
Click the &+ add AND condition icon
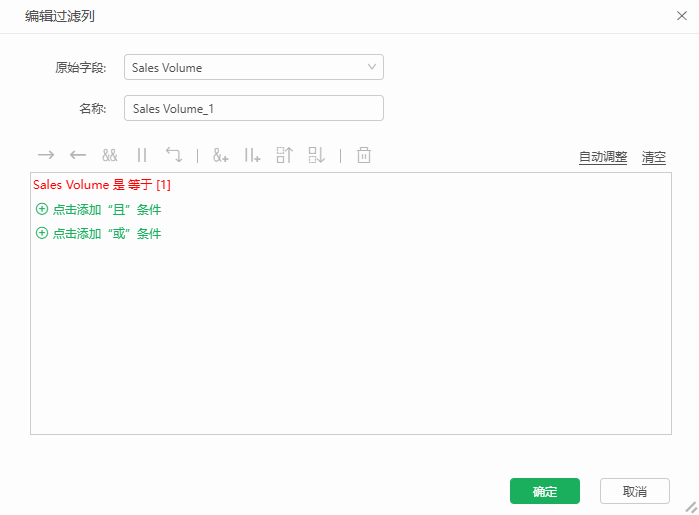tap(221, 155)
